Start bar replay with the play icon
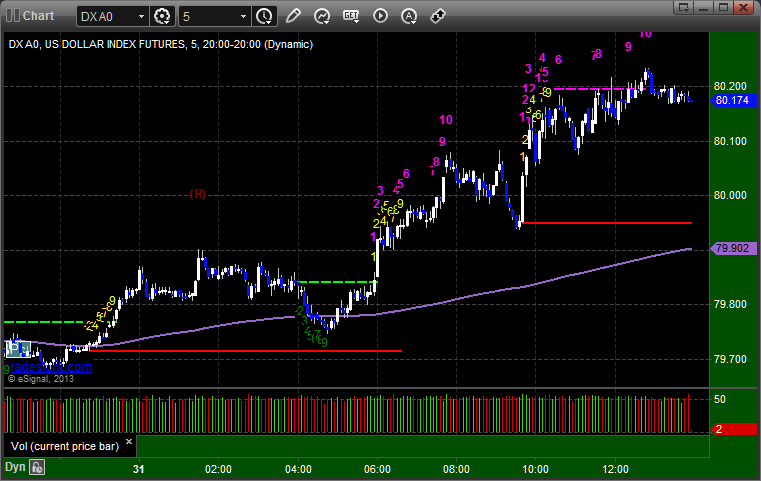Image resolution: width=761 pixels, height=481 pixels. coord(380,16)
